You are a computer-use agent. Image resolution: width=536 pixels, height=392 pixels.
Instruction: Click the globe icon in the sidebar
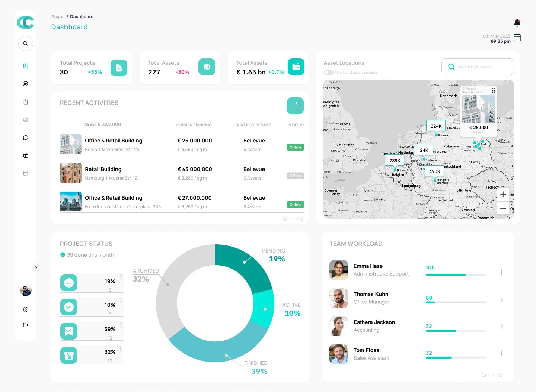(x=26, y=120)
